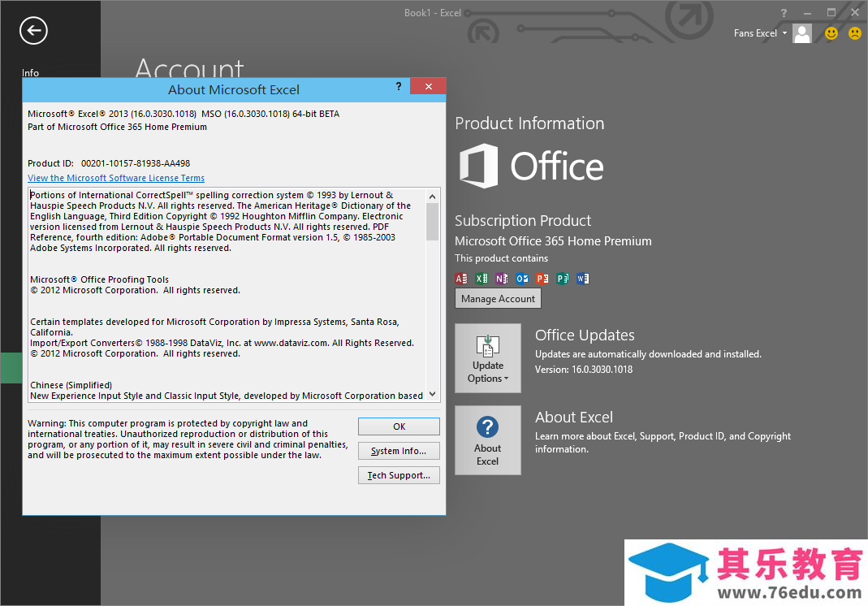868x606 pixels.
Task: Click the 'Updates are automatically downloaded and installed' text
Action: tap(648, 354)
